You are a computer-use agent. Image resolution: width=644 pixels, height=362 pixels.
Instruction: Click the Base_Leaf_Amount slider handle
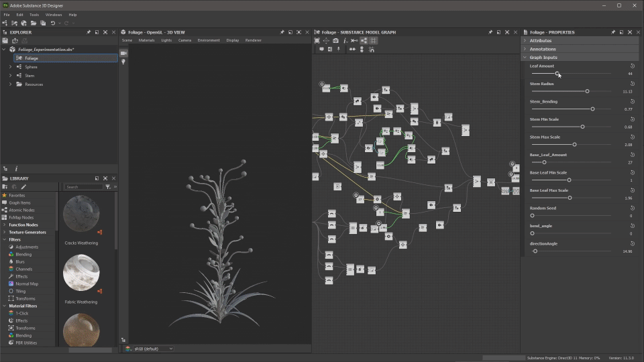click(544, 162)
